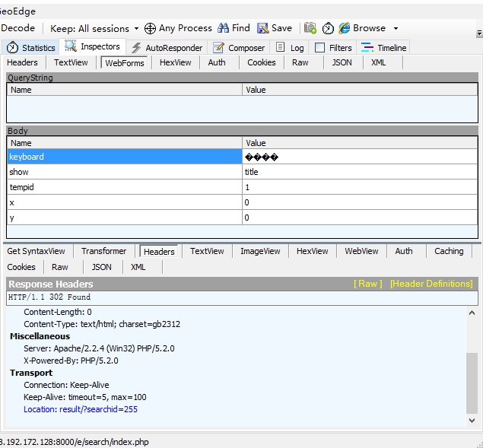Click the [Raw] link in Response Headers
The height and width of the screenshot is (448, 483).
click(368, 284)
